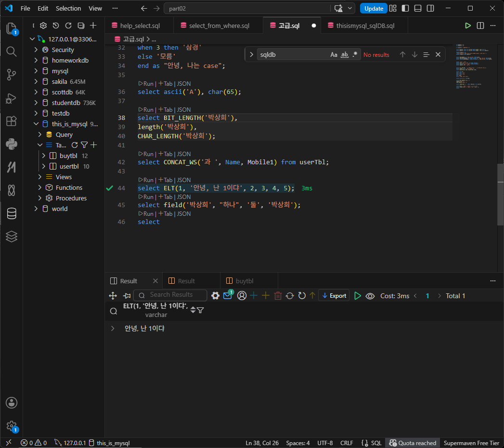Refresh the database connections list

[x=68, y=26]
